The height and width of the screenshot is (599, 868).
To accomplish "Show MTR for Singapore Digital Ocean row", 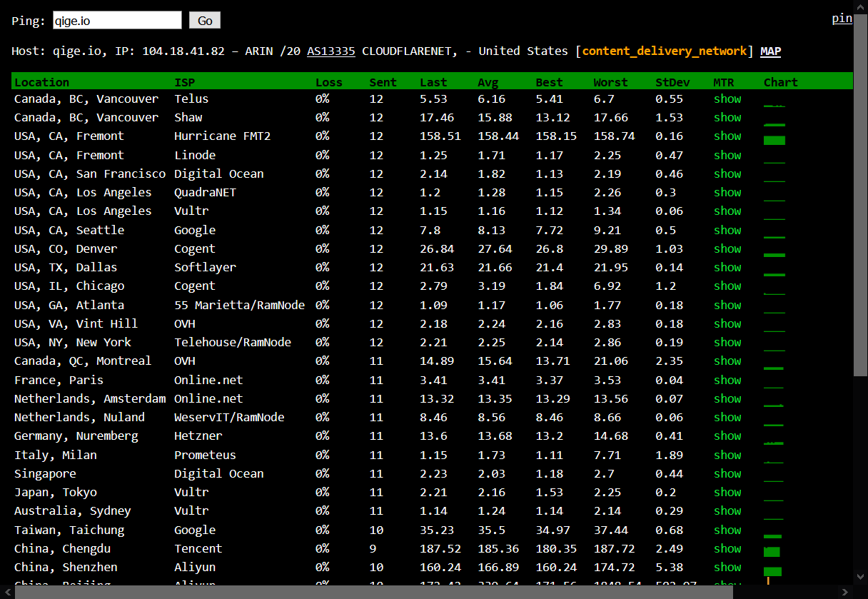I will (x=727, y=473).
